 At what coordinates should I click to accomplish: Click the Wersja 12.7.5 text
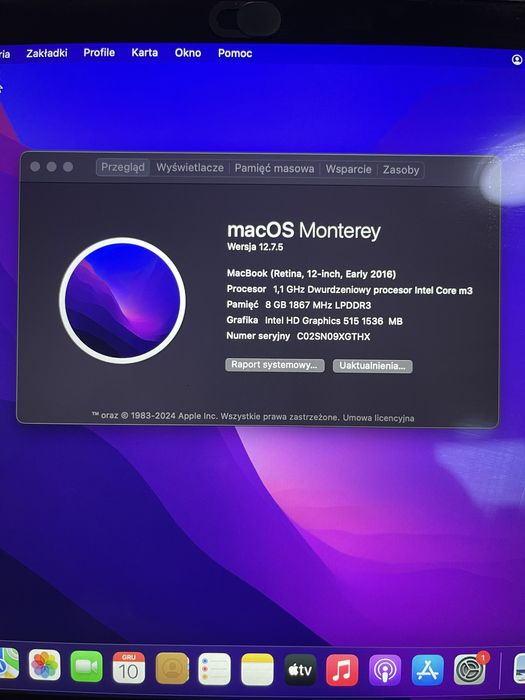[255, 247]
